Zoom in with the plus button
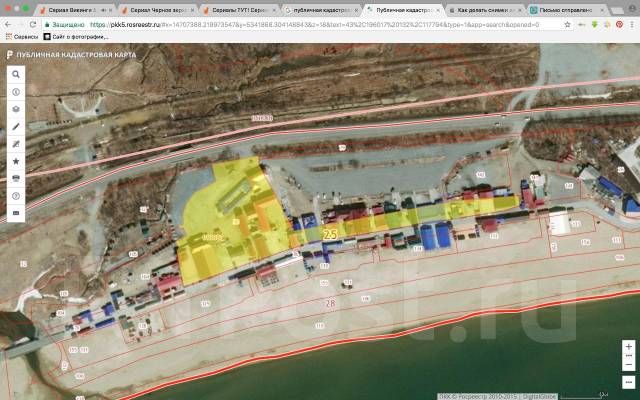640x400 pixels. (x=628, y=346)
